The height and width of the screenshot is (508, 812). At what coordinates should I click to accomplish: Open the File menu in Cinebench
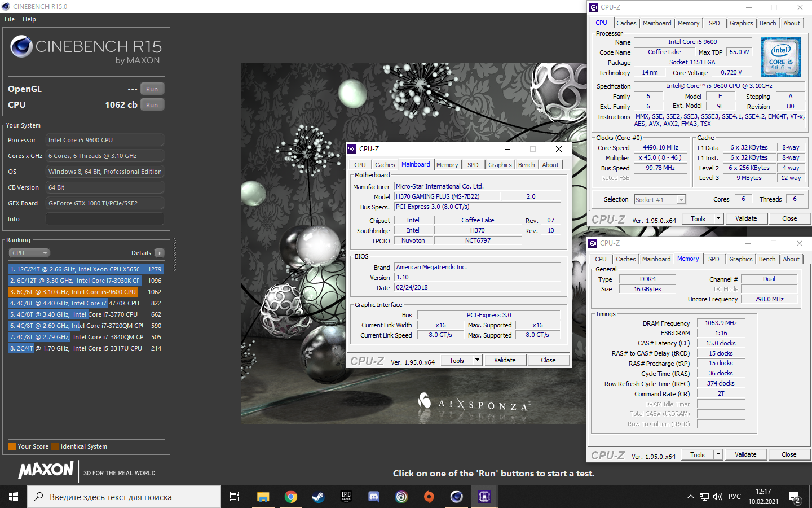(10, 19)
